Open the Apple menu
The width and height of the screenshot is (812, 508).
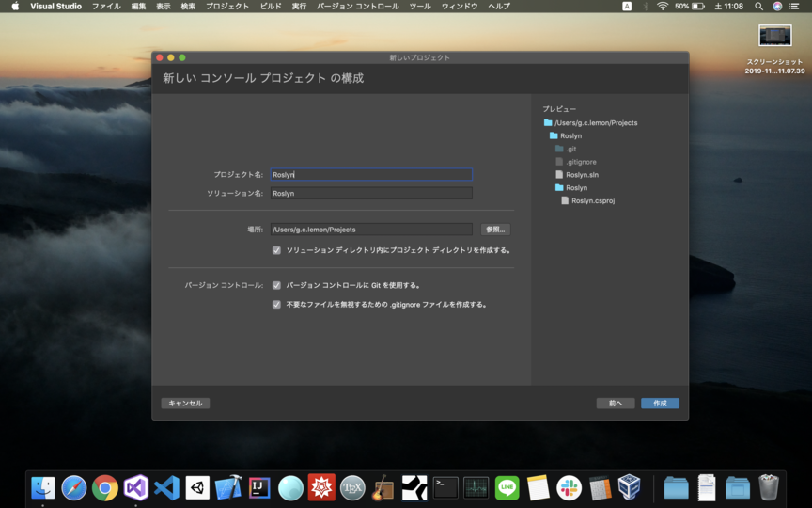tap(16, 7)
